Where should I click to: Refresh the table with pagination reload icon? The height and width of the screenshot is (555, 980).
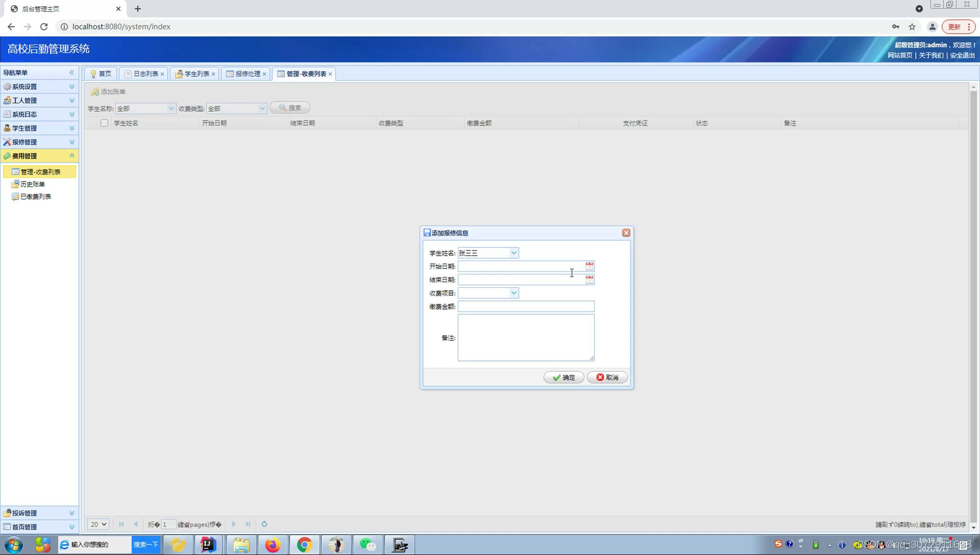tap(264, 524)
